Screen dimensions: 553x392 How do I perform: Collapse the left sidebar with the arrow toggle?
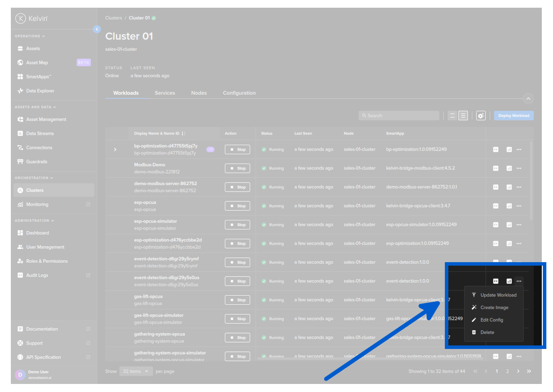pyautogui.click(x=97, y=29)
